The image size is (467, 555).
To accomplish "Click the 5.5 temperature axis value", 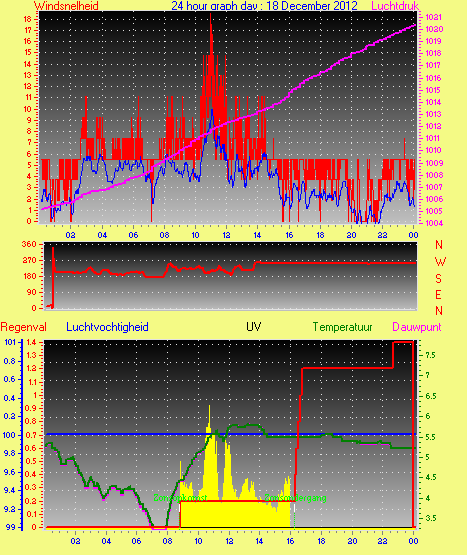I will click(x=431, y=437).
